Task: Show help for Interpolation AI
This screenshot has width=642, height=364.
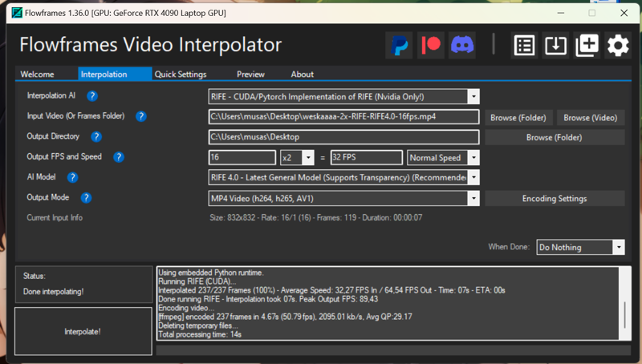Action: coord(92,95)
